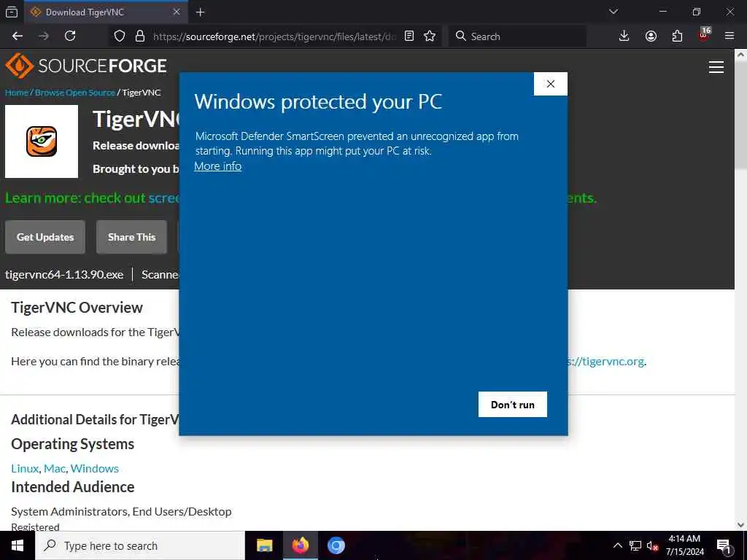This screenshot has width=747, height=560.
Task: Reload the page with refresh icon
Action: click(70, 36)
